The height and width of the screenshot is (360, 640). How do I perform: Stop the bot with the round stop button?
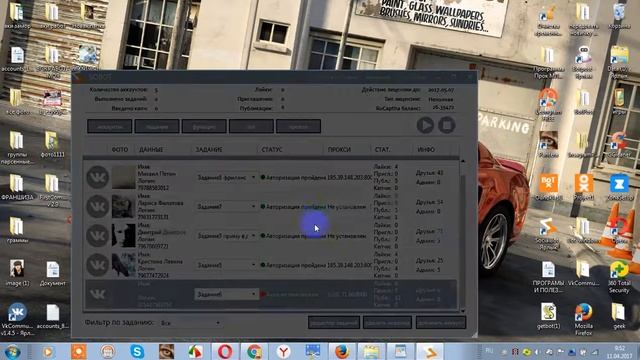447,125
